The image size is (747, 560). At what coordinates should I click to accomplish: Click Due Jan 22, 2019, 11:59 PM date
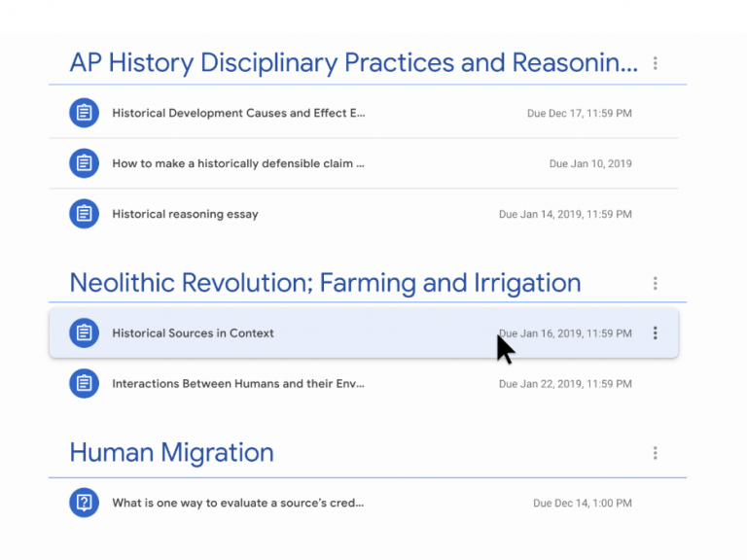pos(565,384)
